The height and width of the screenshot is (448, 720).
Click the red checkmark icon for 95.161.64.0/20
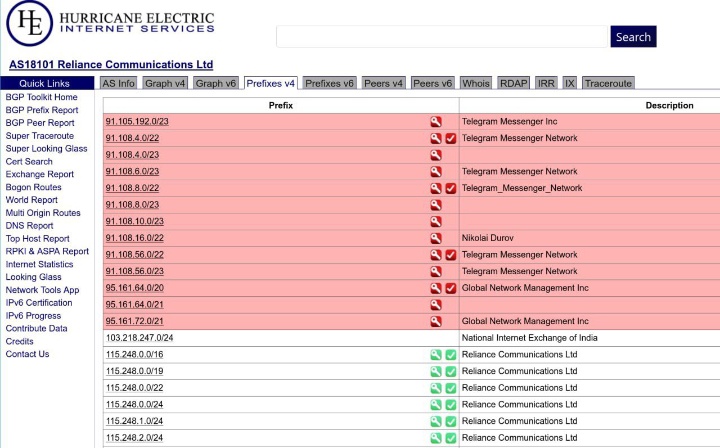click(x=451, y=288)
